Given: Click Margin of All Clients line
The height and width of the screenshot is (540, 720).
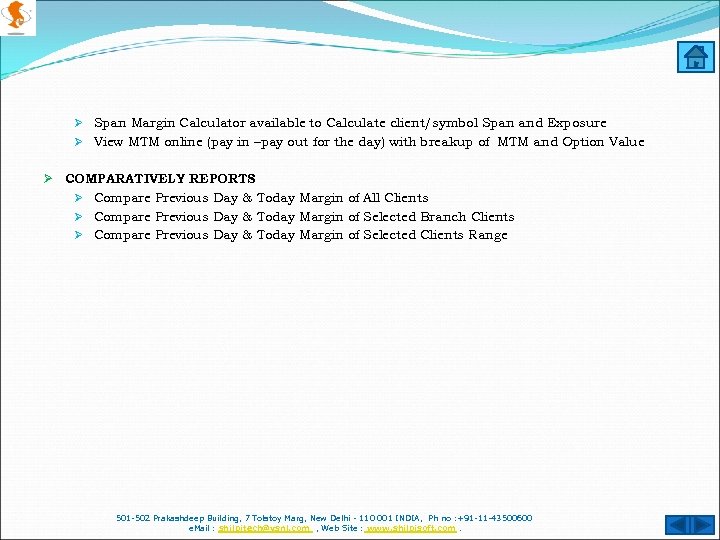Looking at the screenshot, I should pyautogui.click(x=261, y=198).
